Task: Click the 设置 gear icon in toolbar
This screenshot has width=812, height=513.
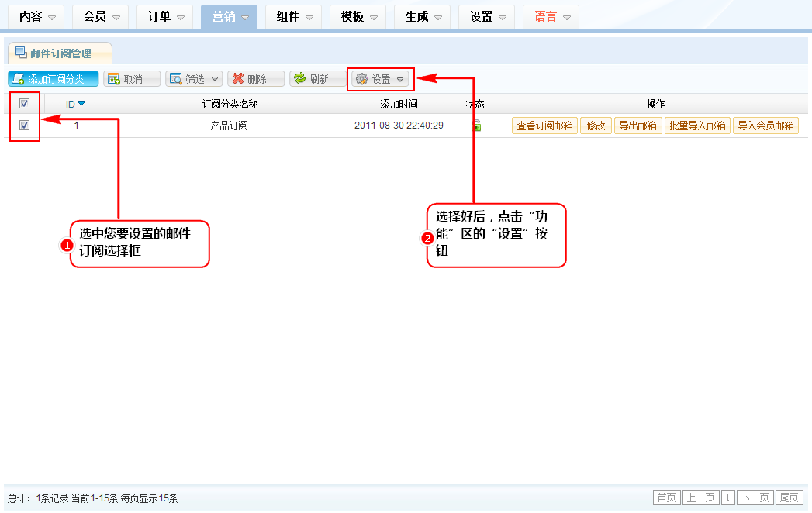Action: (x=361, y=79)
